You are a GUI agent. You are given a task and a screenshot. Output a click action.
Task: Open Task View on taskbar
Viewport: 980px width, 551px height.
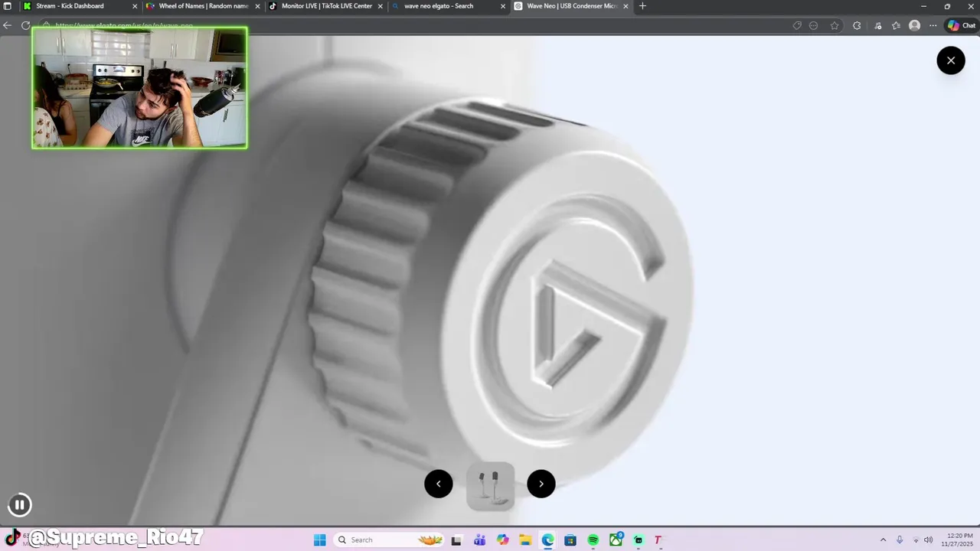point(456,540)
